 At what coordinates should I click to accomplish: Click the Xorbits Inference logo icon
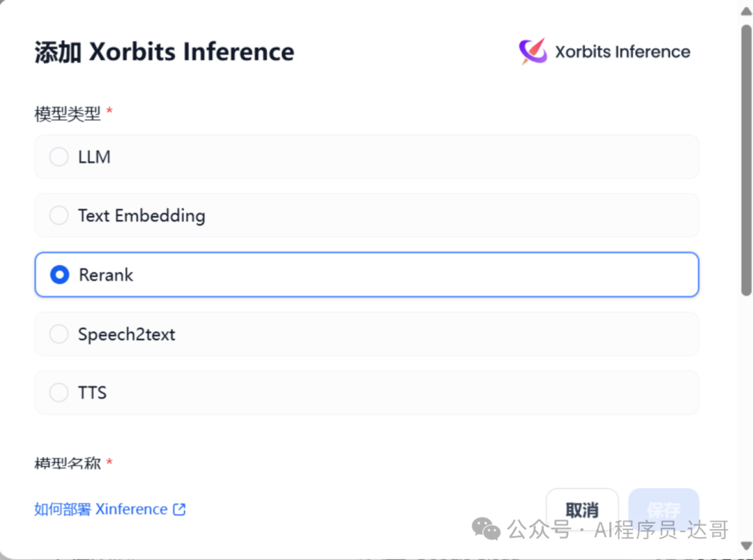[x=533, y=51]
